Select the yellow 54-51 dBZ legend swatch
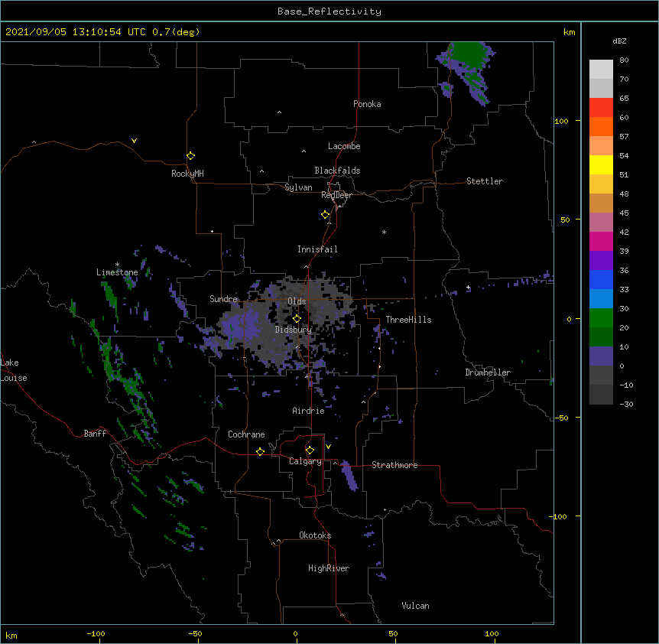The width and height of the screenshot is (659, 644). [x=601, y=164]
